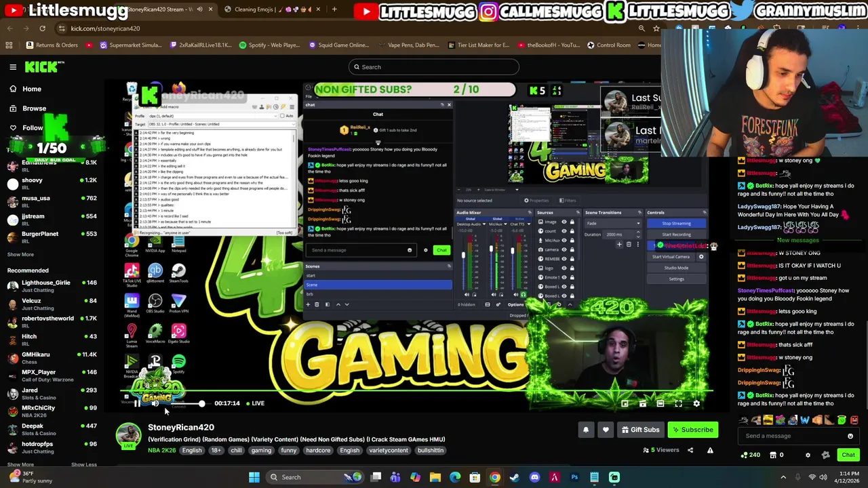Open the NBA 2K26 category link
868x488 pixels.
pyautogui.click(x=161, y=451)
